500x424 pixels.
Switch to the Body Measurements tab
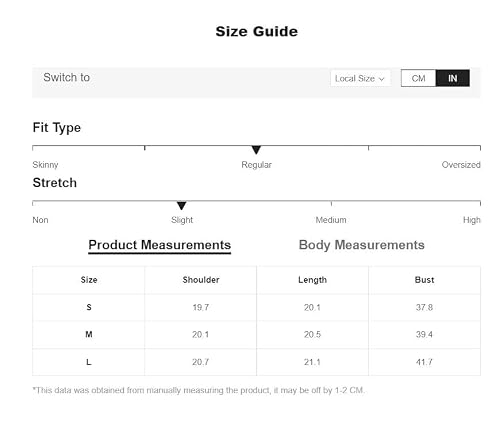(362, 245)
